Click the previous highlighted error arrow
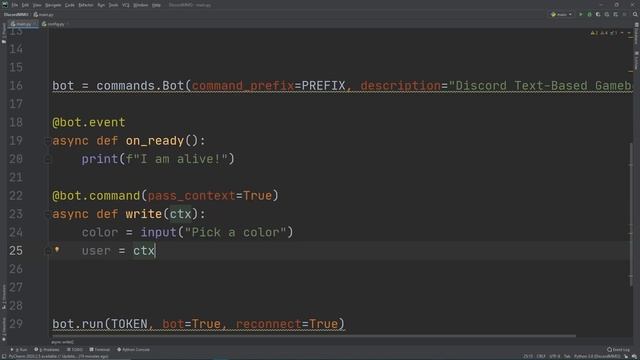Screen dimensions: 640x360 (622, 33)
